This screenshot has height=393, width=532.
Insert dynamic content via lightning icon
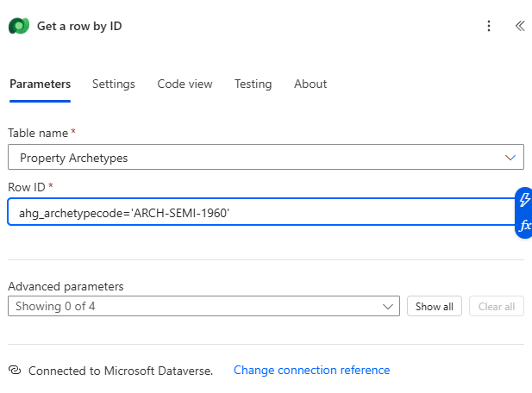pos(524,200)
